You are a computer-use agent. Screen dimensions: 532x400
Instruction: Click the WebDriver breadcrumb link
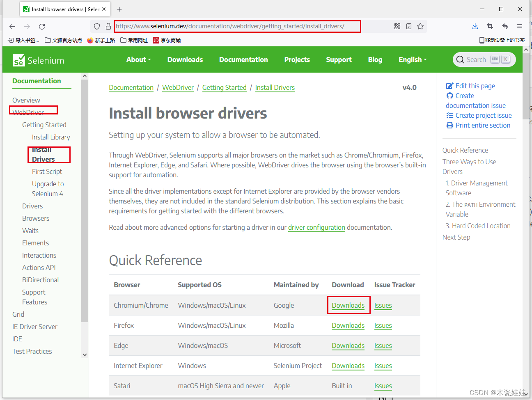(x=178, y=87)
